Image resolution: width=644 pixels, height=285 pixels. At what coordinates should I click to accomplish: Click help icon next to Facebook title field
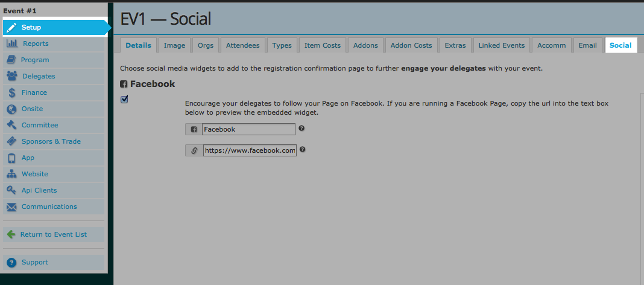pyautogui.click(x=301, y=129)
